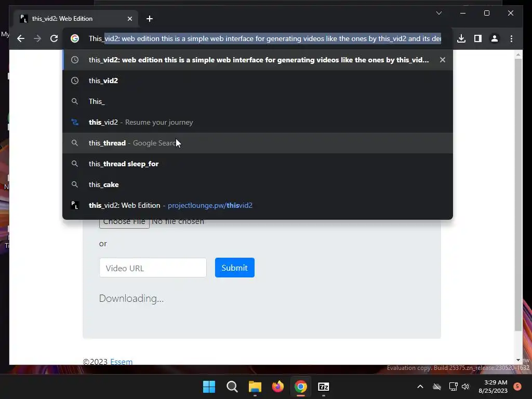
Task: Open Firefox from the taskbar
Action: coord(278,387)
